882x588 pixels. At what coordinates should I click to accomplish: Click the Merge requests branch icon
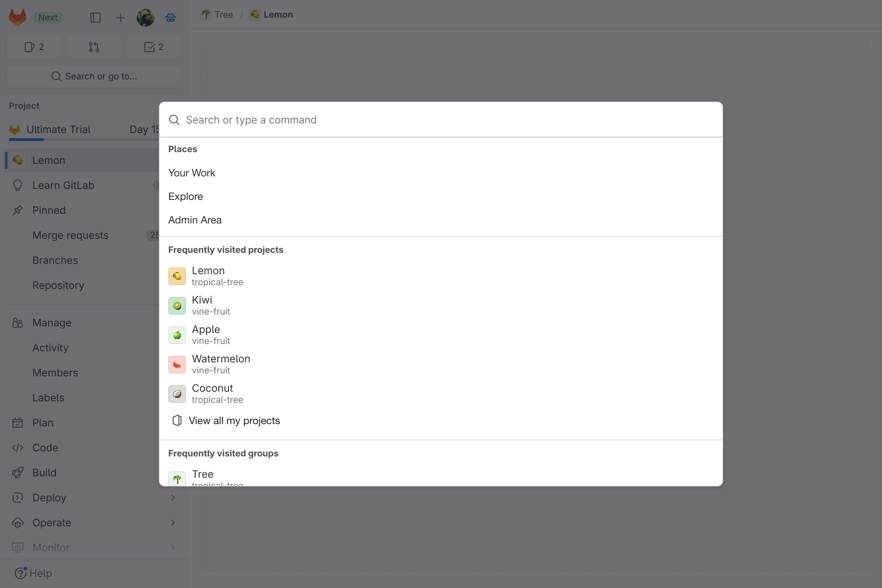(94, 47)
